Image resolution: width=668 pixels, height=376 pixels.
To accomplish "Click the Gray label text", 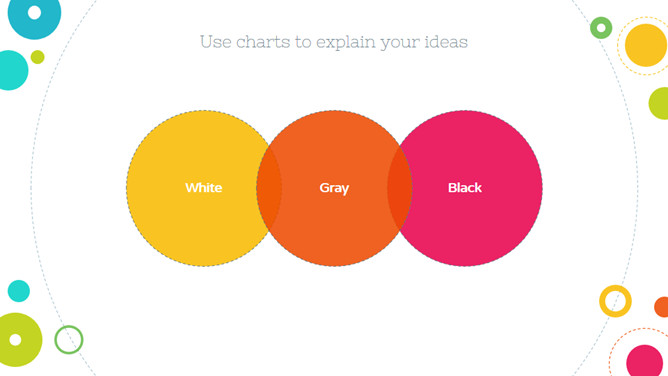I will pyautogui.click(x=334, y=188).
